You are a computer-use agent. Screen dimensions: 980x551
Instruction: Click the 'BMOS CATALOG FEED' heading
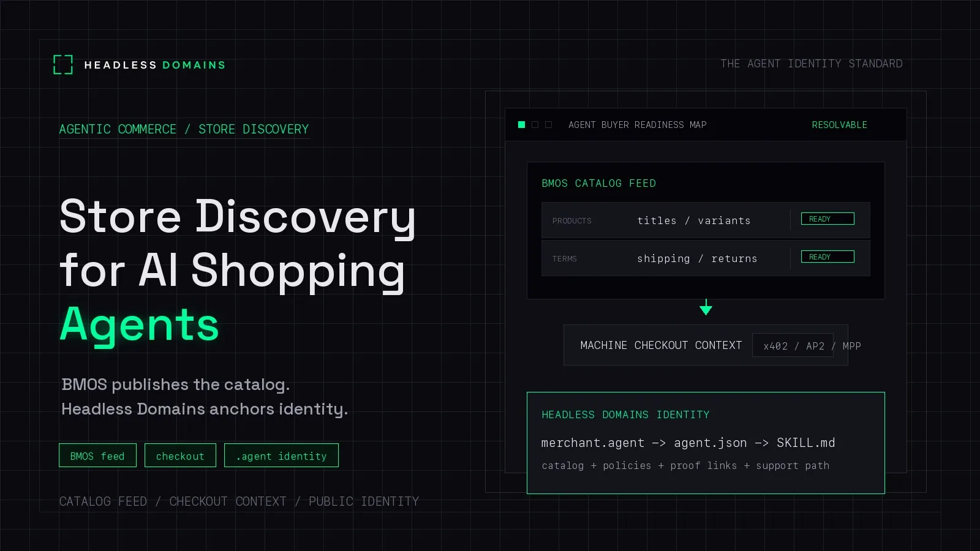click(599, 183)
